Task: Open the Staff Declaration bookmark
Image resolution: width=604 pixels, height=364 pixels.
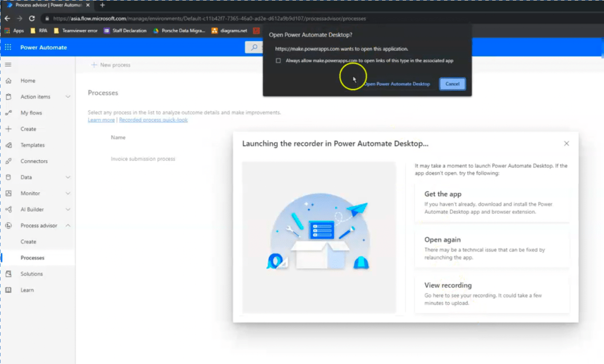Action: pos(125,31)
